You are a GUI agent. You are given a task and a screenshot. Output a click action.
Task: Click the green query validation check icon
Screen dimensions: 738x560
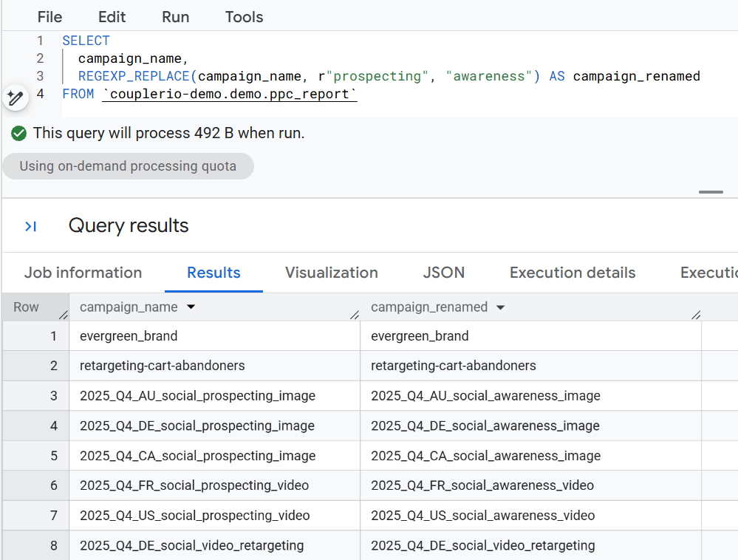(18, 134)
